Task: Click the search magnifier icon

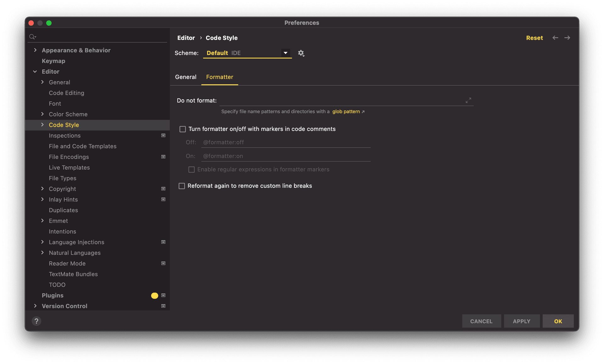Action: (32, 37)
